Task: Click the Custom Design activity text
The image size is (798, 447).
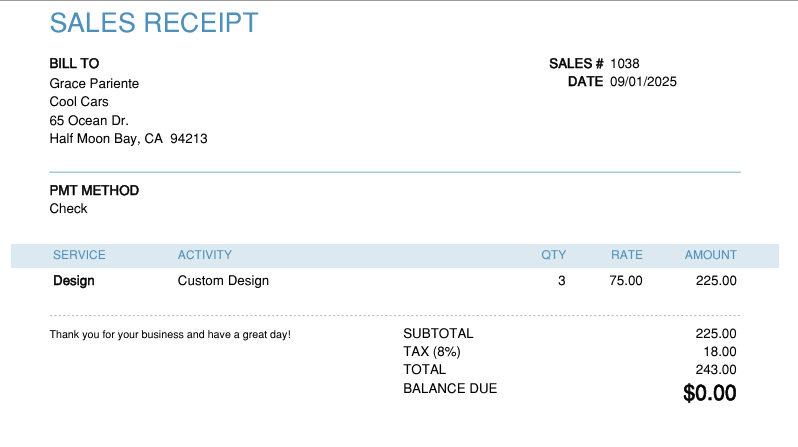Action: point(223,281)
